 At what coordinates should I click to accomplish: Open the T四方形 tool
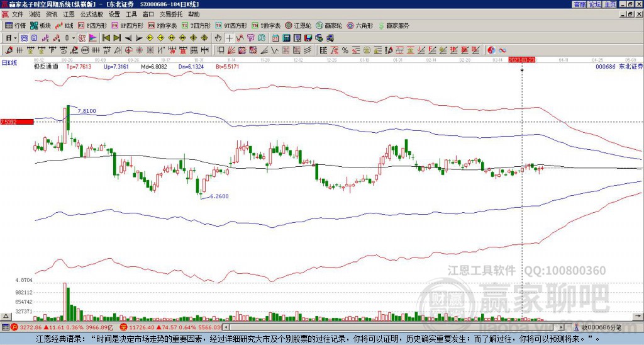[196, 25]
